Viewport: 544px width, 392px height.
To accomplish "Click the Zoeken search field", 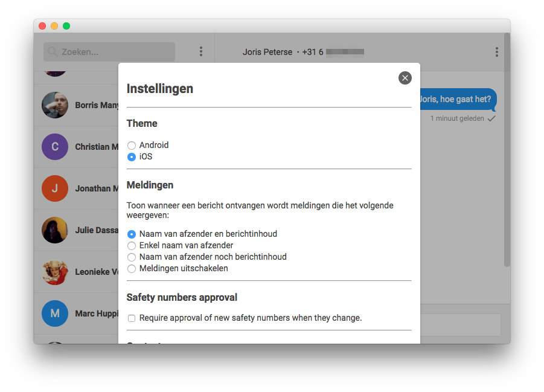I will coord(115,52).
